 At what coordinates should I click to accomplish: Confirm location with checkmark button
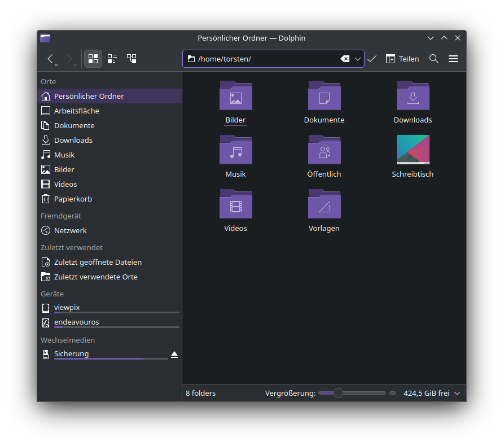(x=372, y=59)
